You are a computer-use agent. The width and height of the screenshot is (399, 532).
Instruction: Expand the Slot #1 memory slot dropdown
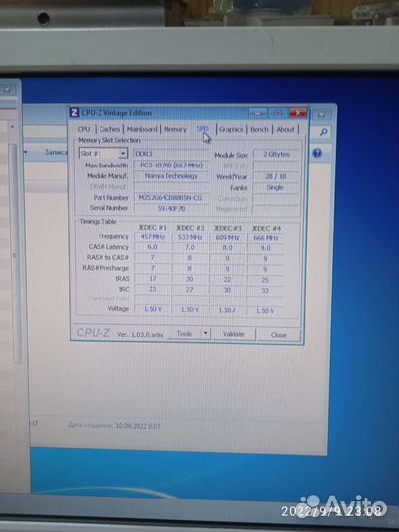(123, 154)
